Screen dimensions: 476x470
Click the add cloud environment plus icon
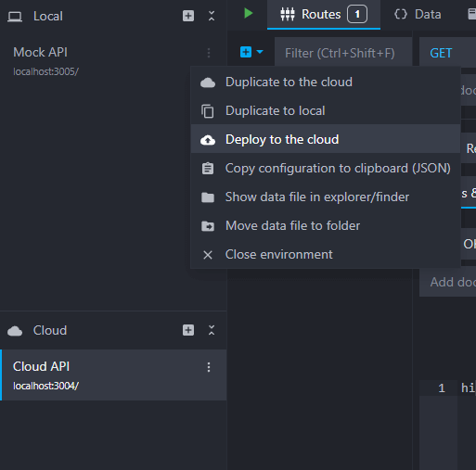[188, 330]
